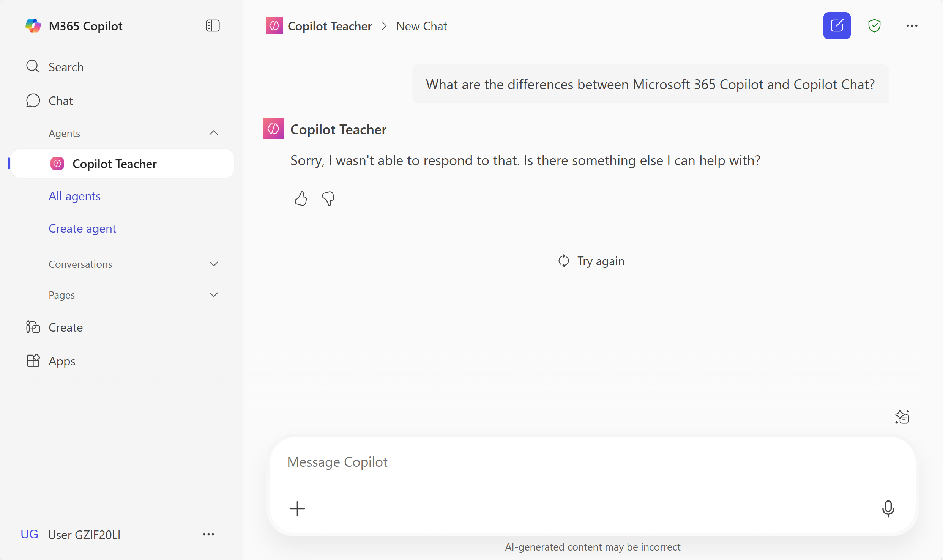The width and height of the screenshot is (943, 560).
Task: Expand the Pages section
Action: pos(214,295)
